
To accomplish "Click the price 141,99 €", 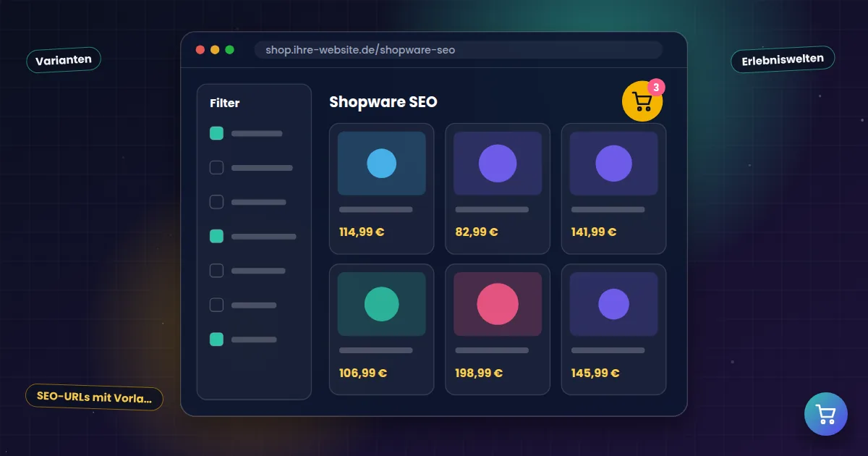I will pyautogui.click(x=594, y=232).
